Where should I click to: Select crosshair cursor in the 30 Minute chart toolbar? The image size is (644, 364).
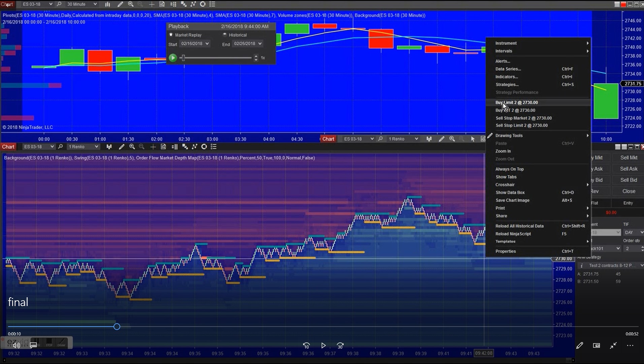(152, 4)
